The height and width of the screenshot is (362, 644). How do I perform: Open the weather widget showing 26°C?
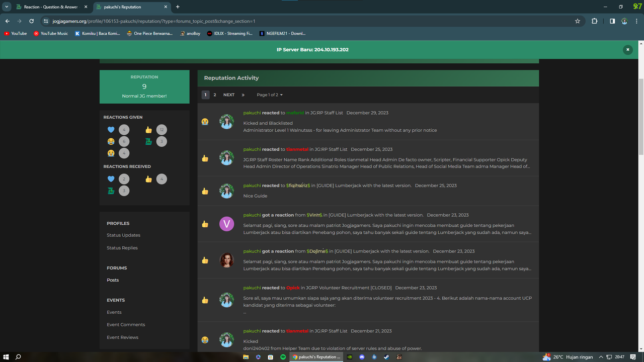pyautogui.click(x=568, y=357)
